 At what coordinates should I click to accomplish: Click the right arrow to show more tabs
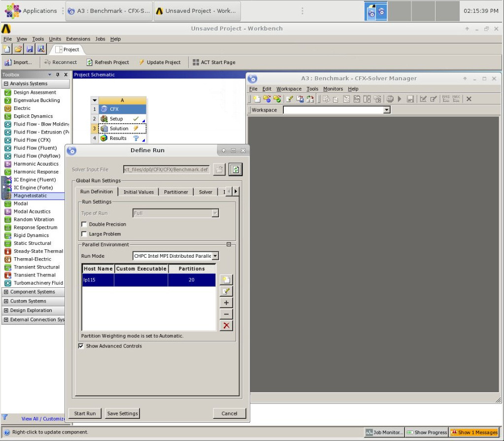tap(235, 192)
